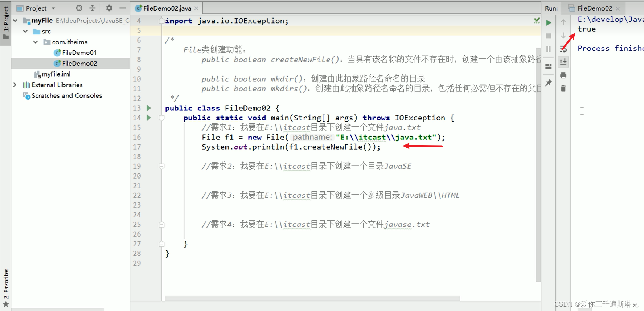Click the "E:\\itcast\\java.txt" string literal

tap(386, 137)
